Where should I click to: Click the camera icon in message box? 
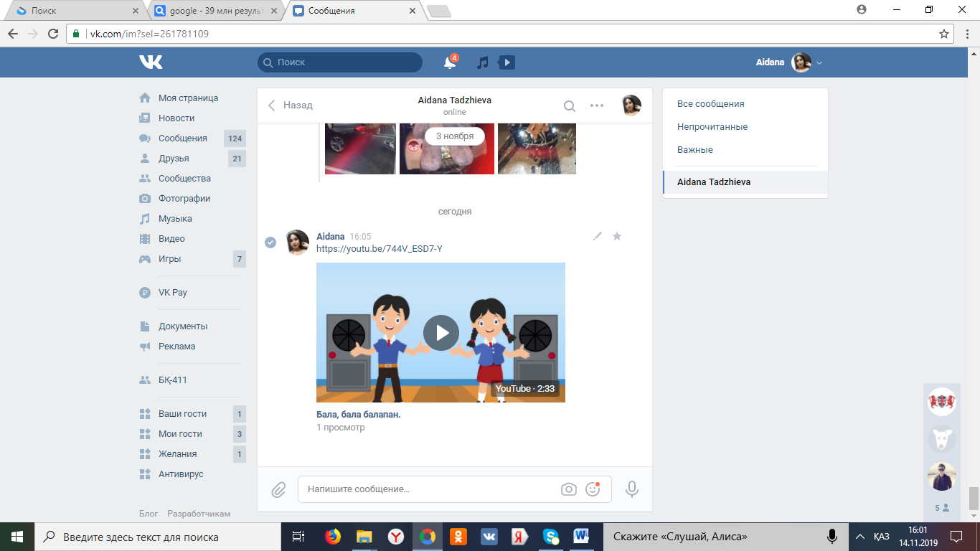click(569, 489)
